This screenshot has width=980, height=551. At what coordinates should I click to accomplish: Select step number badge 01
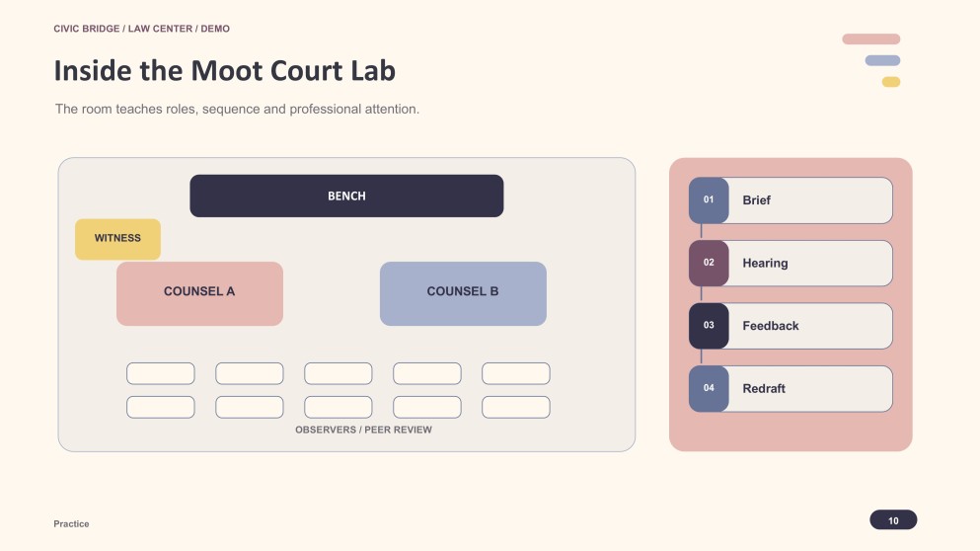(709, 200)
